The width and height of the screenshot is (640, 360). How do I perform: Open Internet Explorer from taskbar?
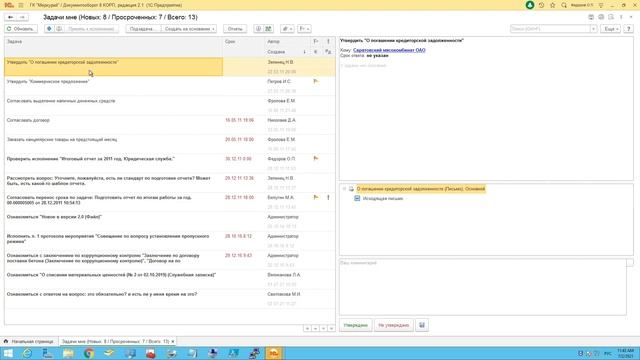pos(27,353)
